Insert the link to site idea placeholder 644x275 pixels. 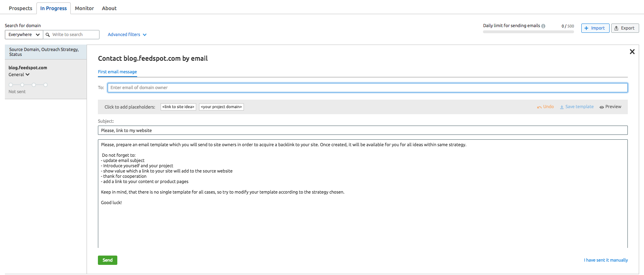pos(178,107)
